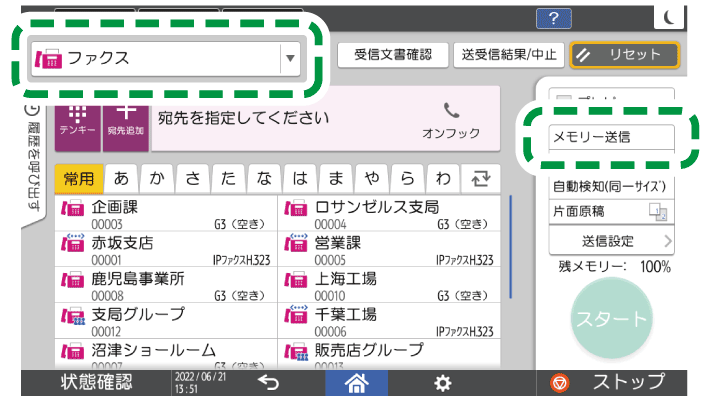Tap the IP fax icon beside 千葉工場
Image resolution: width=711 pixels, height=400 pixels.
click(x=296, y=314)
